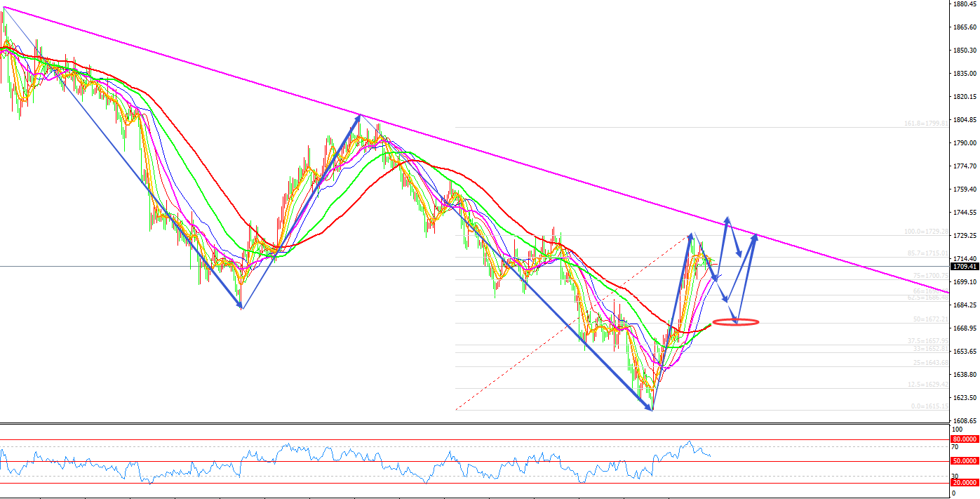Click the RSI 20.0000 level label
The width and height of the screenshot is (980, 499).
point(965,483)
